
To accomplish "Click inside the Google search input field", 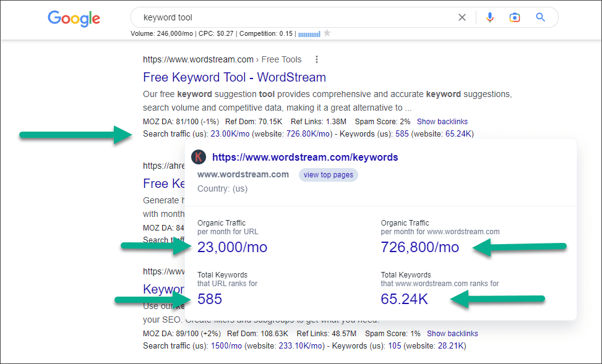I will coord(278,17).
